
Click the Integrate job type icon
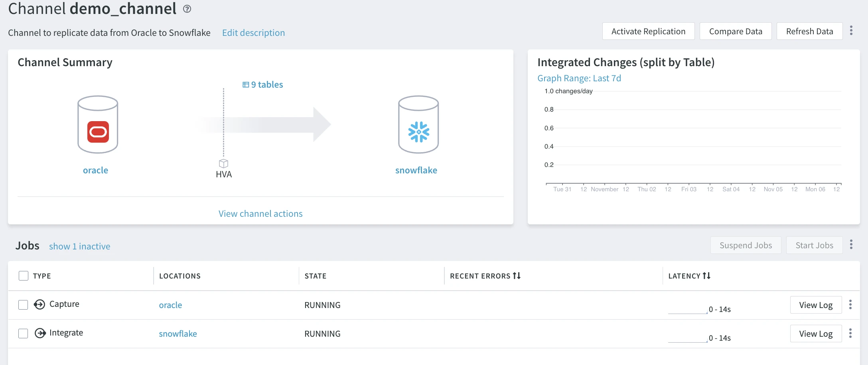coord(40,333)
